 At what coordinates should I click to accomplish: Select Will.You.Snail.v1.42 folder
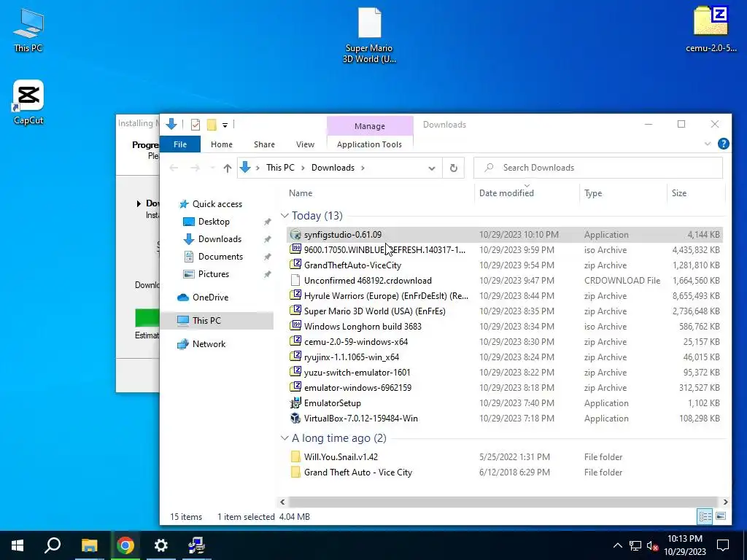point(505,457)
